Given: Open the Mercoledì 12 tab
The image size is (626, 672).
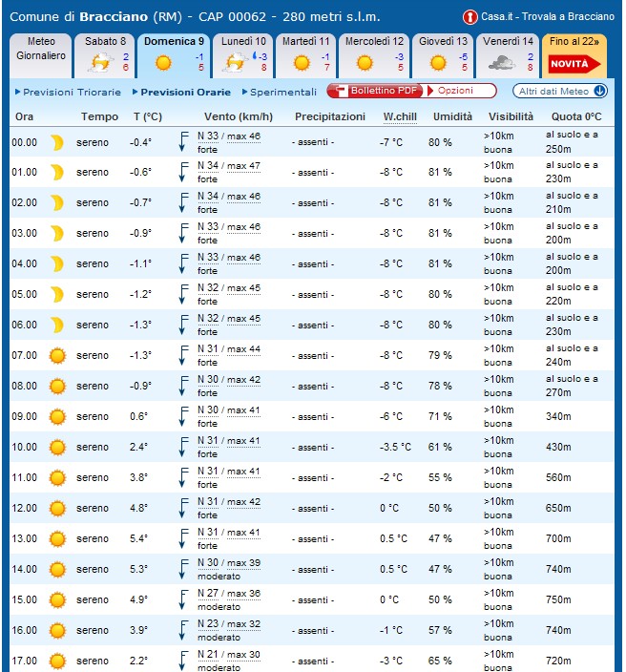Looking at the screenshot, I should 374,55.
